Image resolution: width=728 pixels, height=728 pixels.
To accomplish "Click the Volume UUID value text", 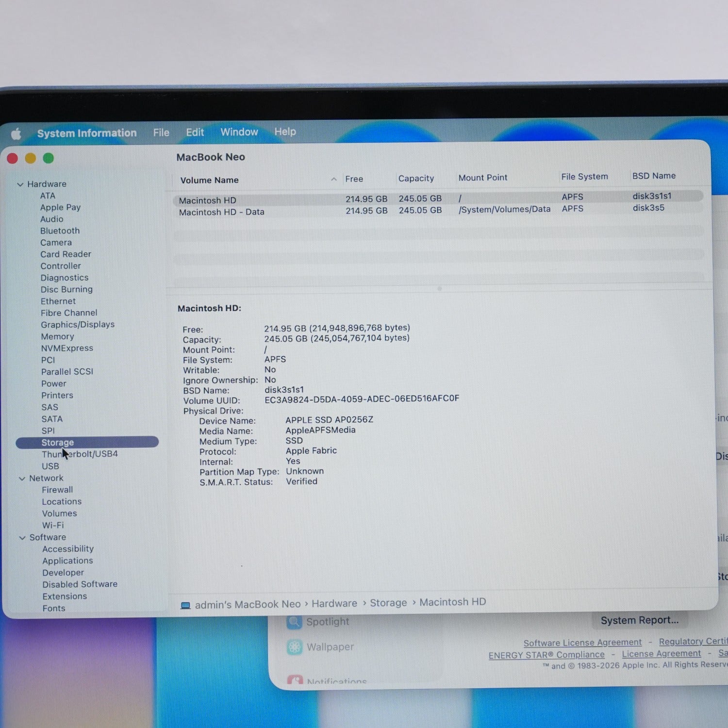I will click(x=362, y=399).
